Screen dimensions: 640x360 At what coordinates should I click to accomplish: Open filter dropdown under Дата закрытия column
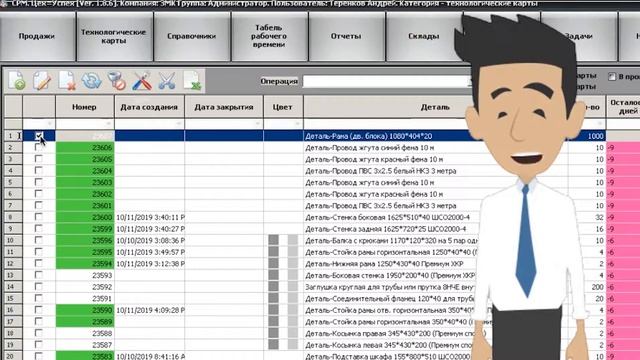pos(258,124)
